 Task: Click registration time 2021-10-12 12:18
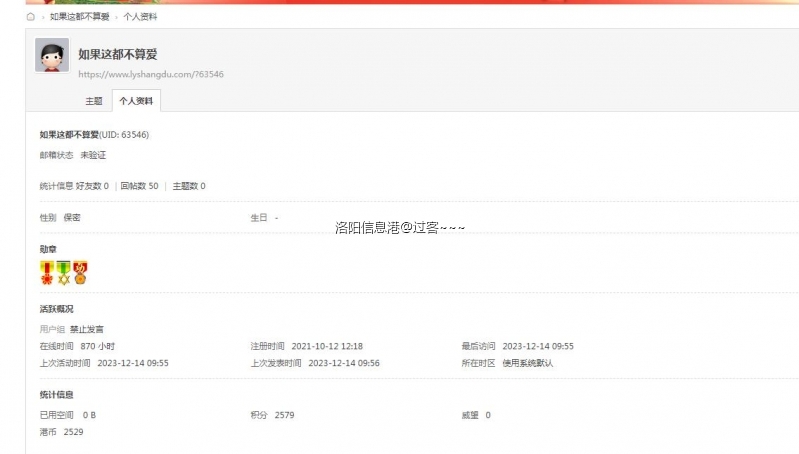tap(327, 346)
